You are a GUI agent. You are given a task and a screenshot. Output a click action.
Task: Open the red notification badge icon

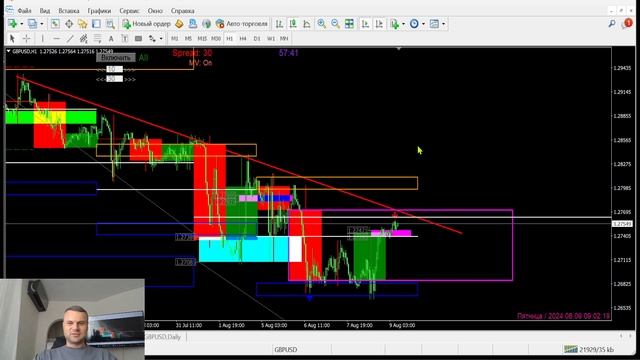click(628, 24)
